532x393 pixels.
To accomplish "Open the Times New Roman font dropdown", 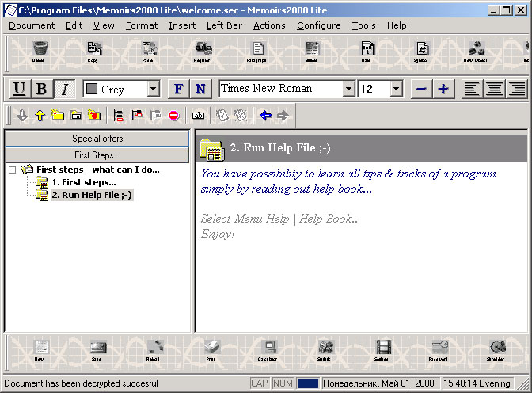I will point(348,89).
